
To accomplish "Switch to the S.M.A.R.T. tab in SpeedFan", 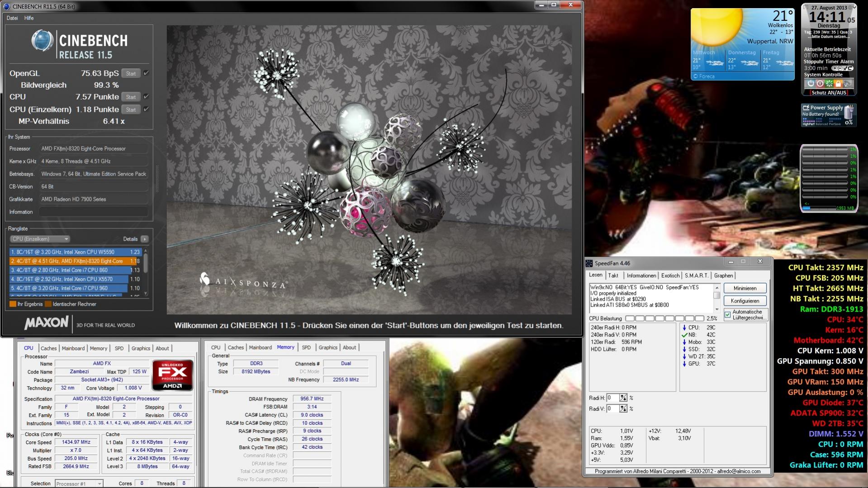I will coord(696,275).
